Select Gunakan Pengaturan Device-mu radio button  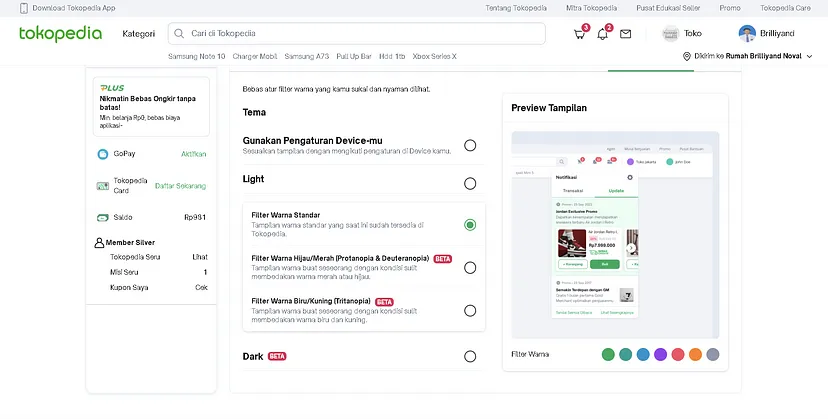(470, 145)
